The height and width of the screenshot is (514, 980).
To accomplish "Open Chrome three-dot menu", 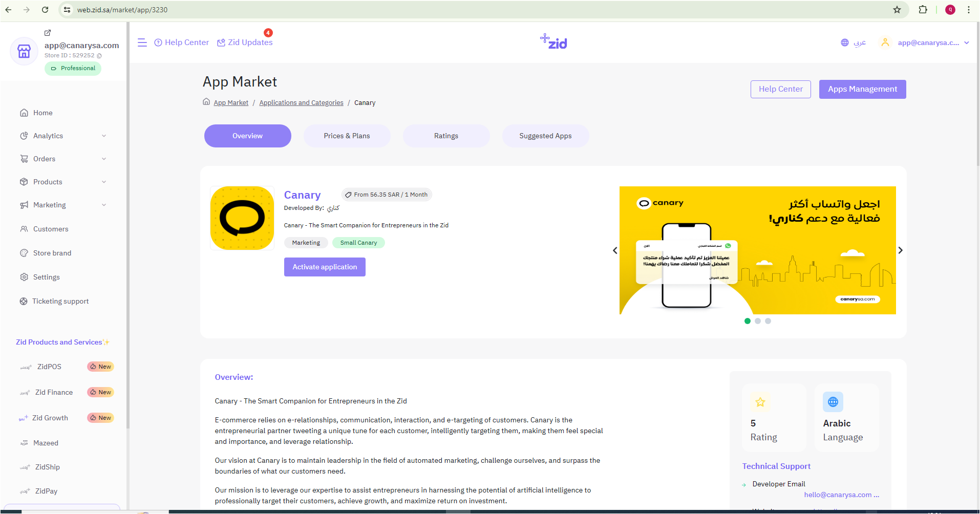I will tap(969, 10).
